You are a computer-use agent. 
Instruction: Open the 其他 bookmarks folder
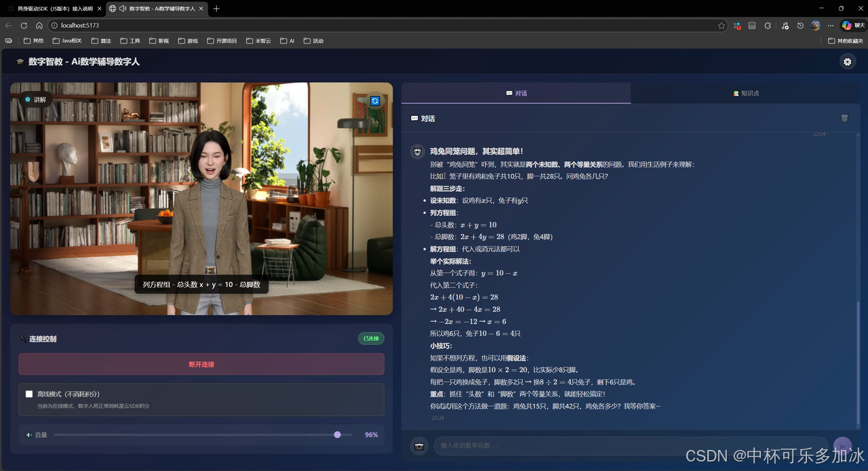(34, 41)
